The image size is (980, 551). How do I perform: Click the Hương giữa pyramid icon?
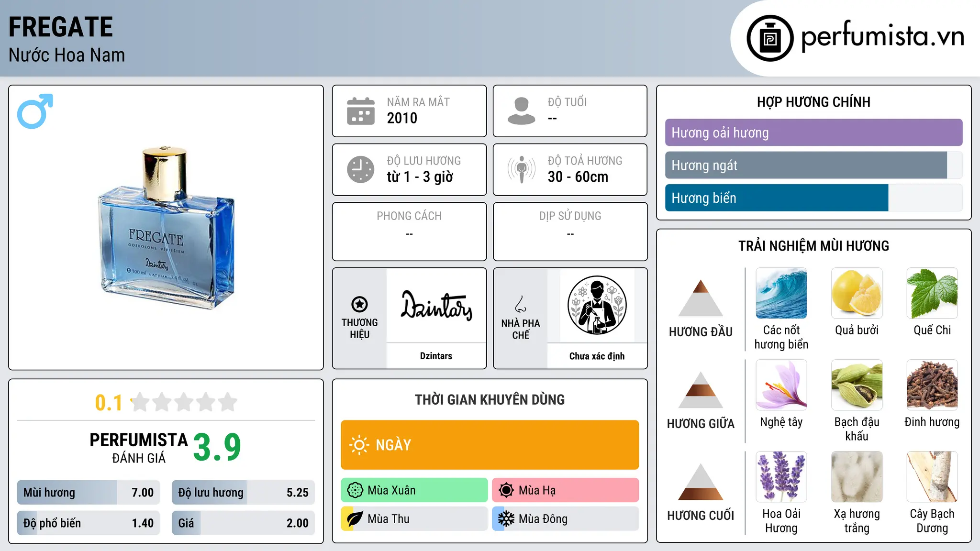tap(701, 390)
